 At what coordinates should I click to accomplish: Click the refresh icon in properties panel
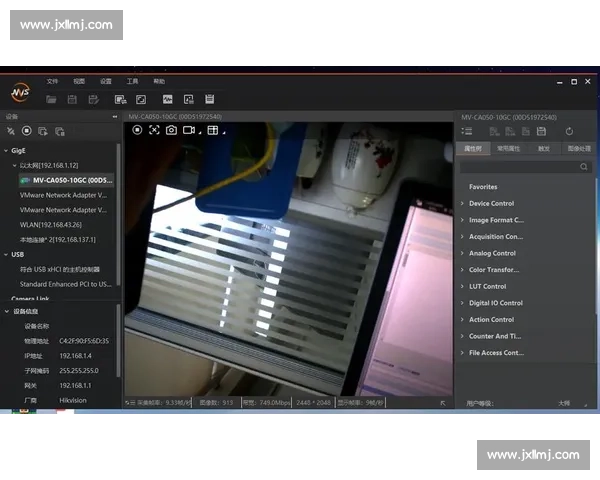pyautogui.click(x=569, y=131)
